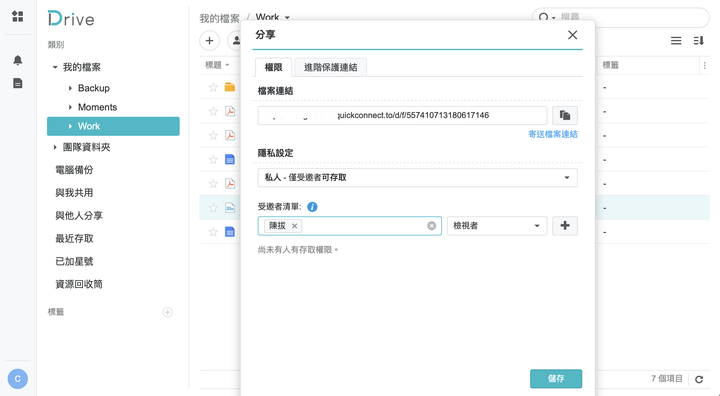The height and width of the screenshot is (396, 720).
Task: Select the Work folder in tree
Action: pyautogui.click(x=113, y=126)
